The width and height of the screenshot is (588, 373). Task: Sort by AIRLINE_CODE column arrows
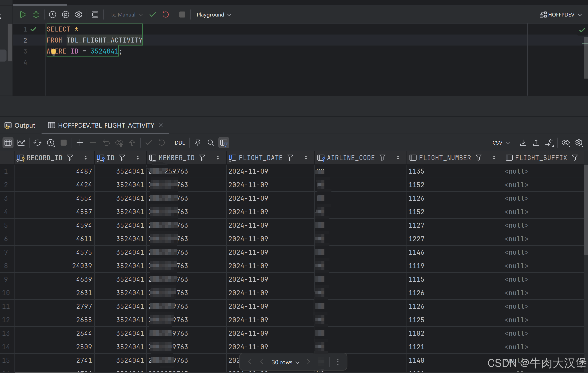pos(398,158)
